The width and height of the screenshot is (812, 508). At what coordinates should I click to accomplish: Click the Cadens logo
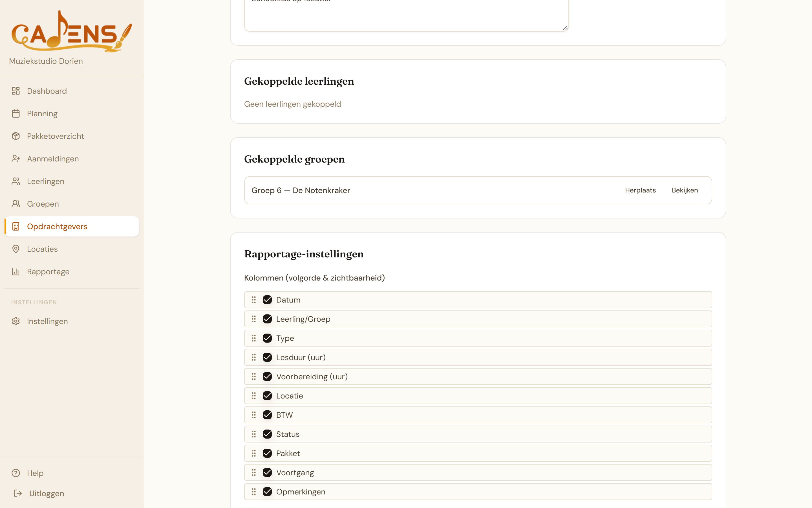pos(72,31)
